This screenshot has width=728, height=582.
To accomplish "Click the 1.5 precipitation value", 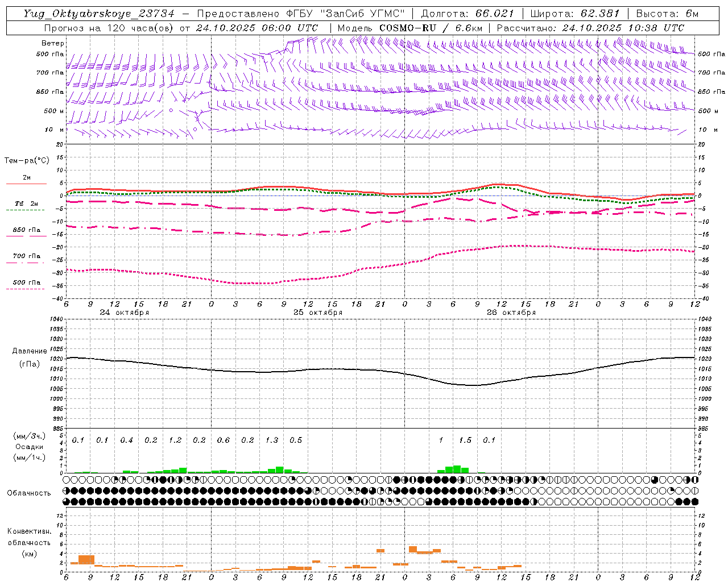I will click(x=465, y=440).
